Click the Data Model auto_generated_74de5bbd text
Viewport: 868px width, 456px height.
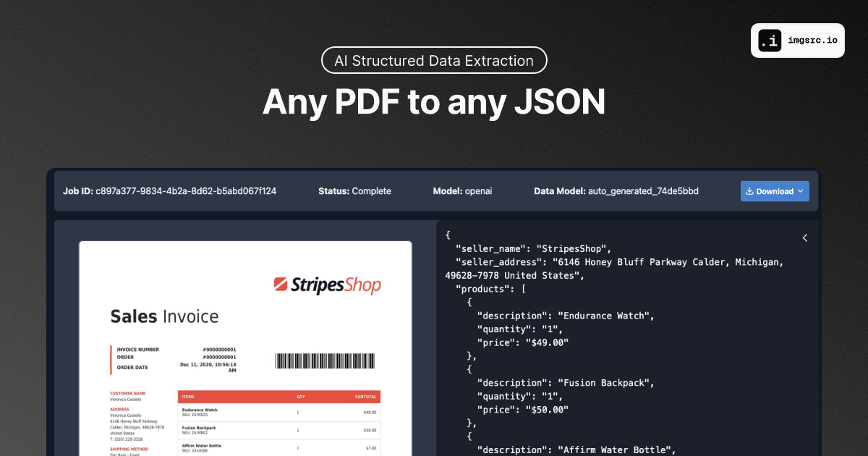pos(616,191)
